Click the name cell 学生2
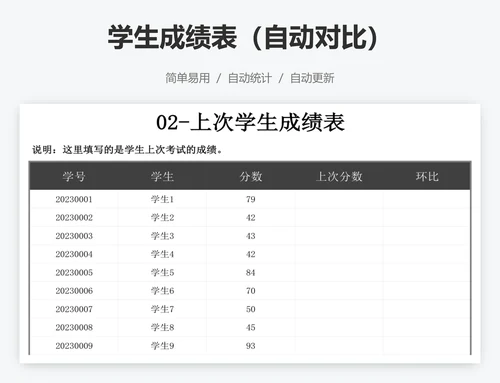Viewport: 500px width, 383px height. pos(162,218)
